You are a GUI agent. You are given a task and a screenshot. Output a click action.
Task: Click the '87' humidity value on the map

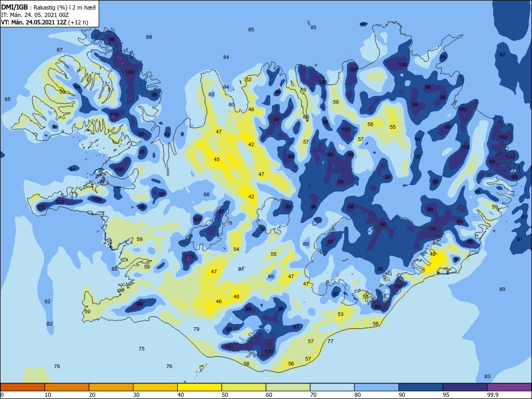60,50
